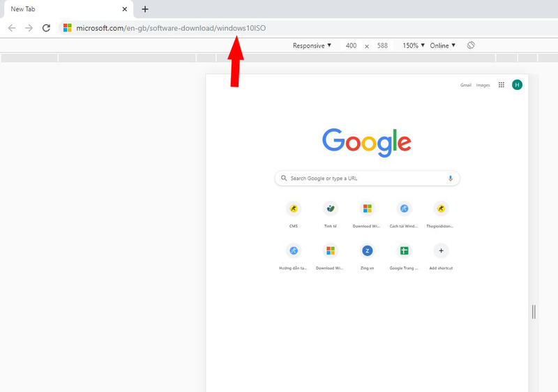Start voice search with the microphone icon
The width and height of the screenshot is (558, 392).
click(x=450, y=179)
